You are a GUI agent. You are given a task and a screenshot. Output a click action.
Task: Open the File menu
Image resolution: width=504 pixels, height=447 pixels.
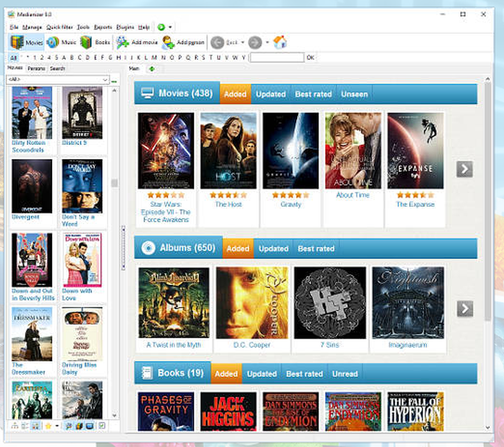[14, 27]
